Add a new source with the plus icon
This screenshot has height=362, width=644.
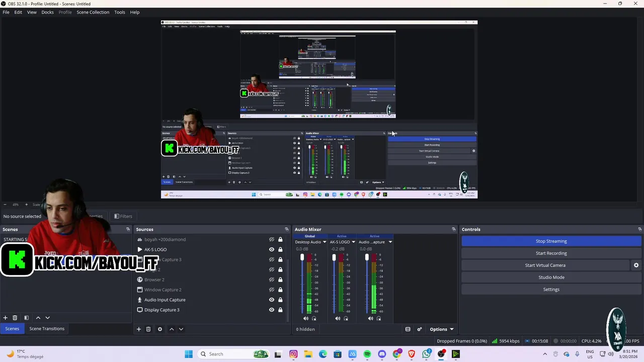pos(139,329)
